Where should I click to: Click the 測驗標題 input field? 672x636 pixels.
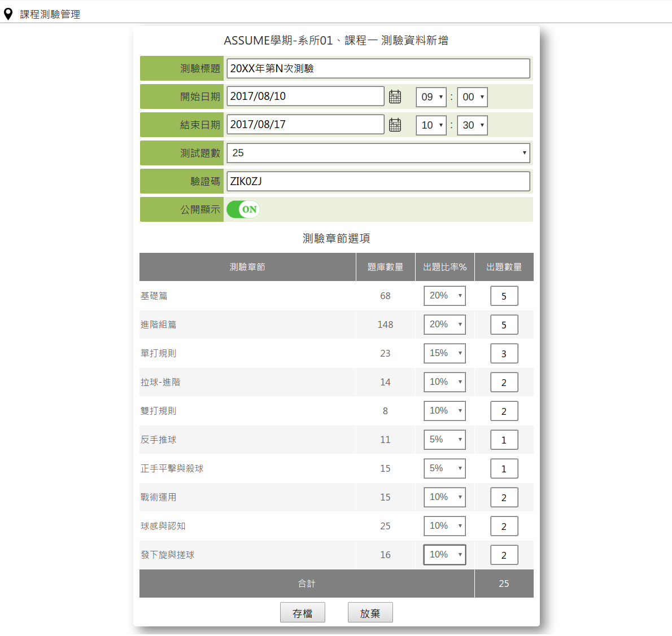point(378,68)
